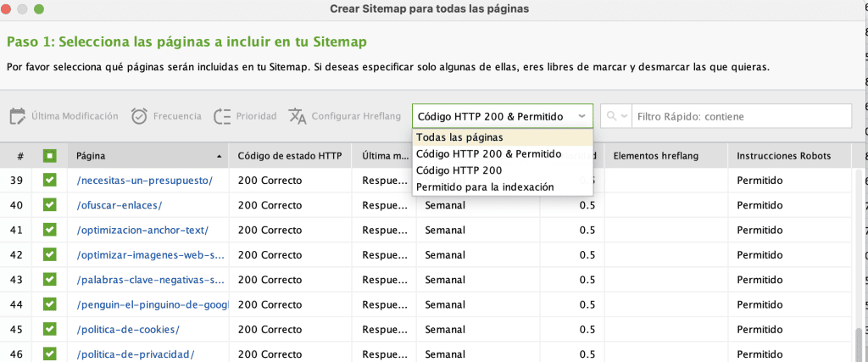The height and width of the screenshot is (362, 868).
Task: Click the Prioridad icon in toolbar
Action: point(222,116)
